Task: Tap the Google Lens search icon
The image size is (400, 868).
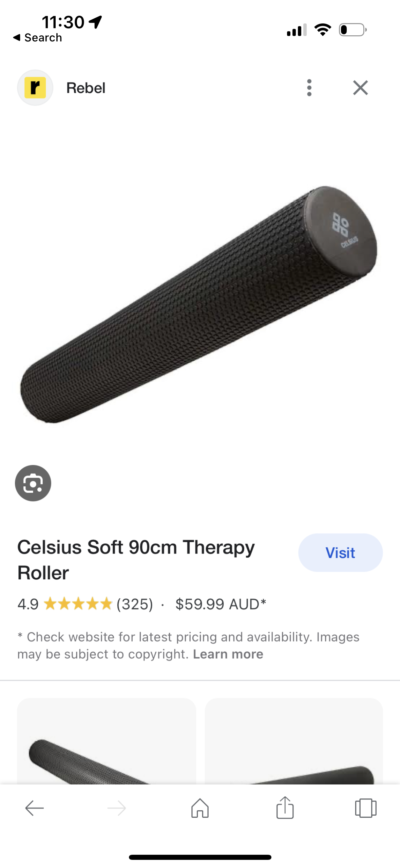Action: coord(33,483)
